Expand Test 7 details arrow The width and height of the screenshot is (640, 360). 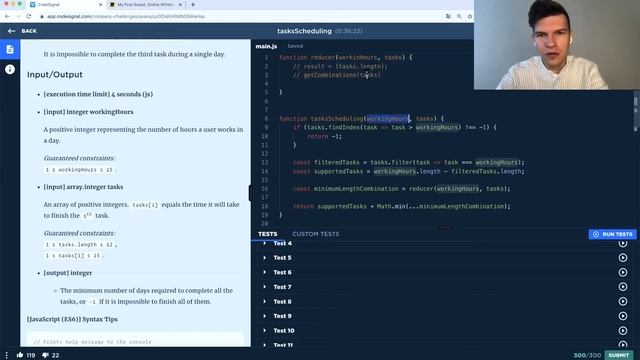(264, 287)
